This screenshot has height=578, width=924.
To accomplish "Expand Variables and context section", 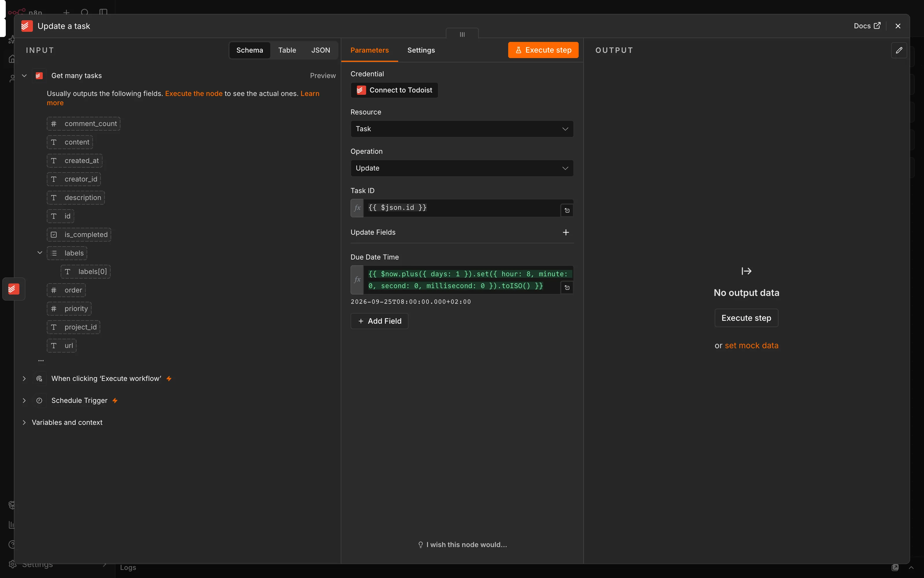I will pyautogui.click(x=24, y=423).
